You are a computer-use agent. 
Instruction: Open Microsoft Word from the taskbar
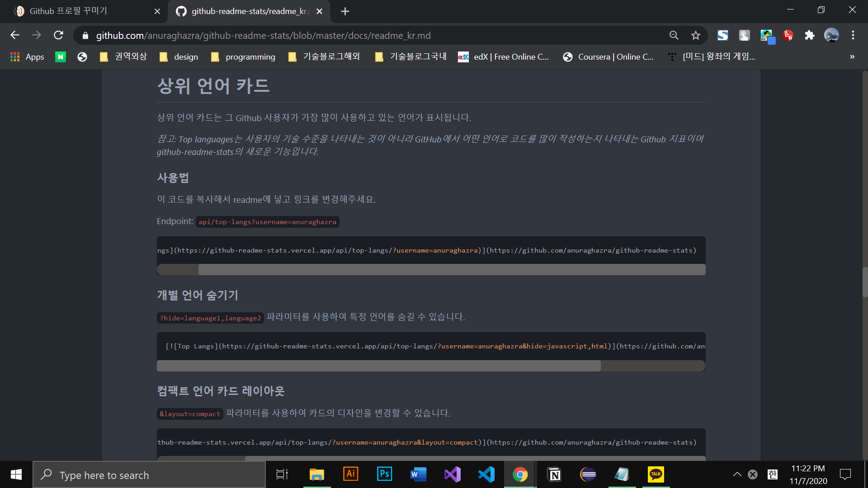coord(418,474)
